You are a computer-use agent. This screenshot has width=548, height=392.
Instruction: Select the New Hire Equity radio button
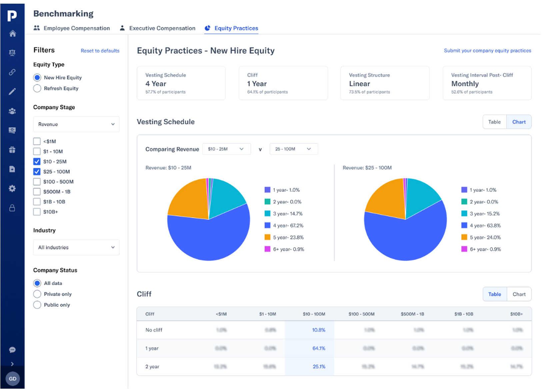coord(37,77)
